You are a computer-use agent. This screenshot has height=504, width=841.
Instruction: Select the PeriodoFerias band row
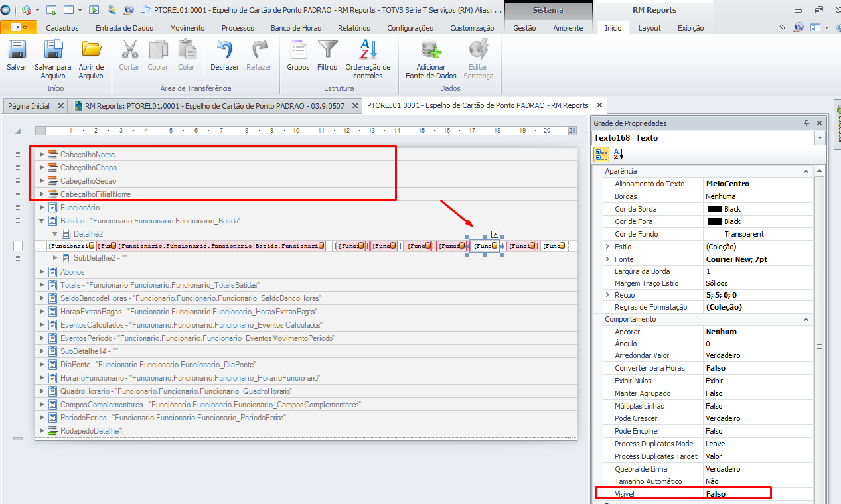[x=306, y=418]
